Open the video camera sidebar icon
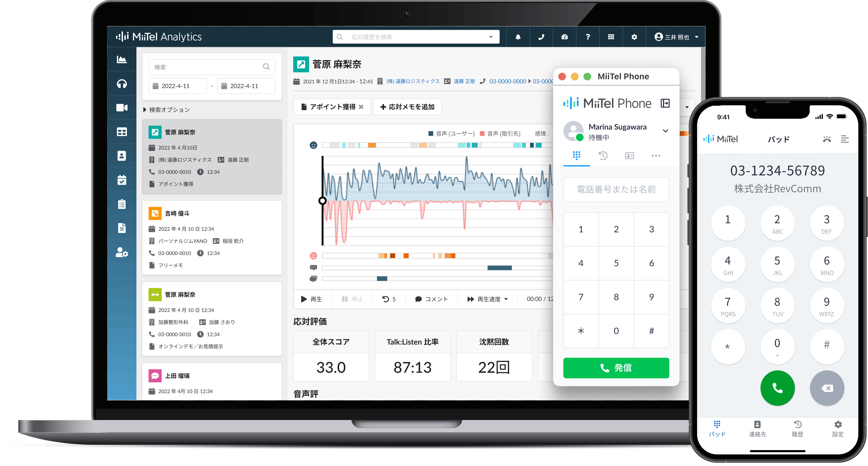Image resolution: width=868 pixels, height=466 pixels. pyautogui.click(x=122, y=107)
